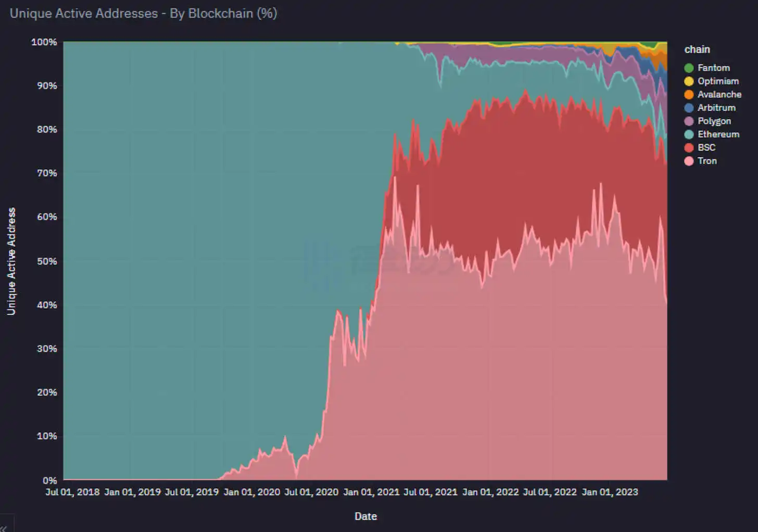
Task: Select the orange Avalanche legend marker
Action: pyautogui.click(x=689, y=95)
